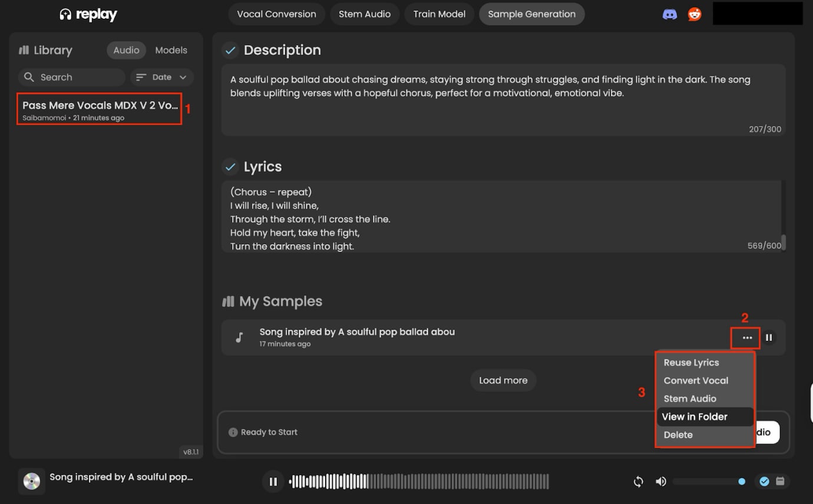This screenshot has height=504, width=813.
Task: Mute audio with the speaker icon
Action: click(661, 482)
